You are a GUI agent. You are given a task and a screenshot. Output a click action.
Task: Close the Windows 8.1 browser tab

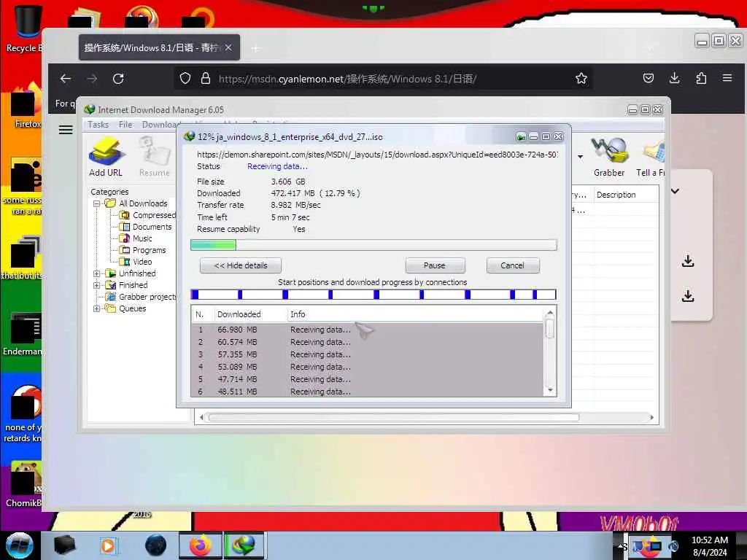[x=228, y=47]
